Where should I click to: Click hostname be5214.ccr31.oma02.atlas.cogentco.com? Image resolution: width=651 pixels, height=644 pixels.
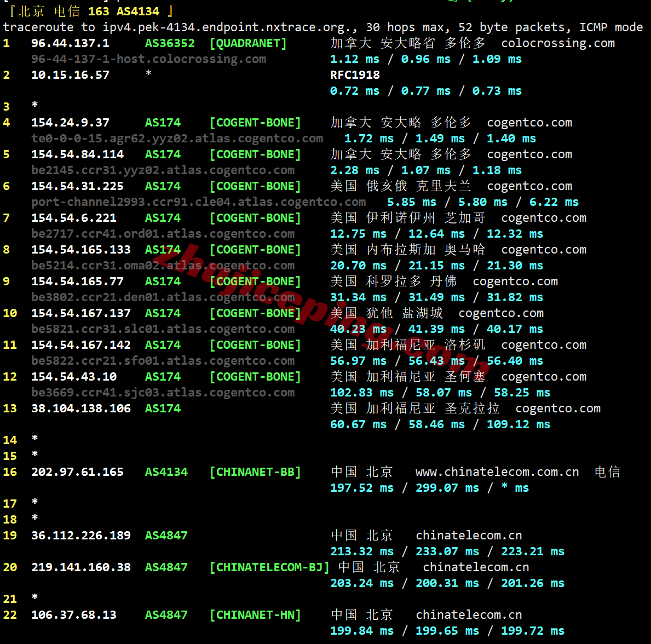(x=163, y=266)
